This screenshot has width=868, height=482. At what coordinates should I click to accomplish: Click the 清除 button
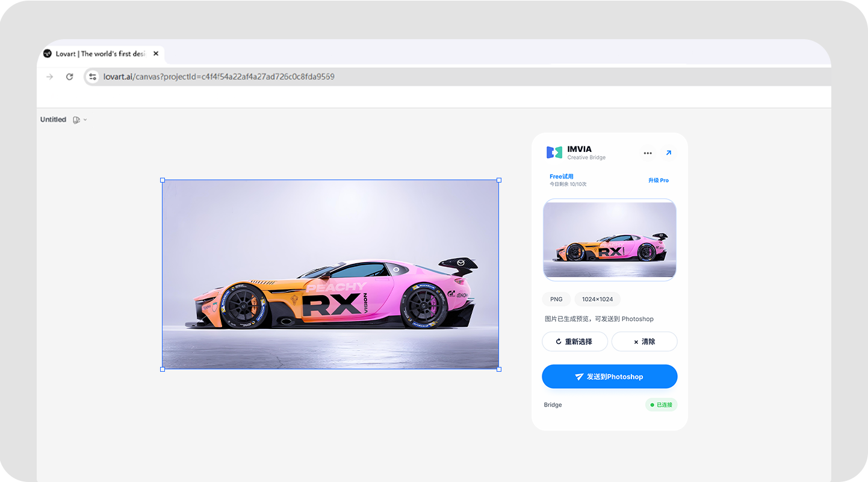[645, 342]
